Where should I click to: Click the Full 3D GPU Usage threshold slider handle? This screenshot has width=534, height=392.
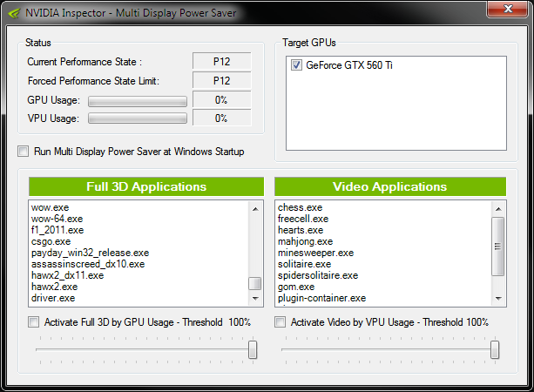tap(253, 350)
